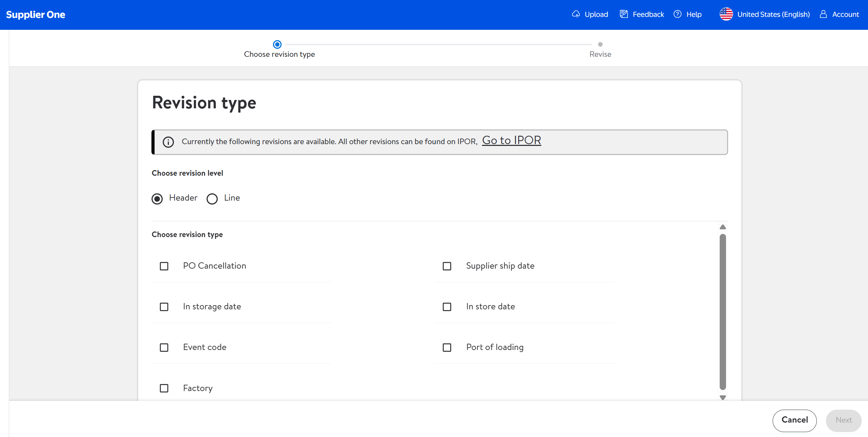Click the Help question mark icon
The width and height of the screenshot is (868, 437).
coord(678,14)
